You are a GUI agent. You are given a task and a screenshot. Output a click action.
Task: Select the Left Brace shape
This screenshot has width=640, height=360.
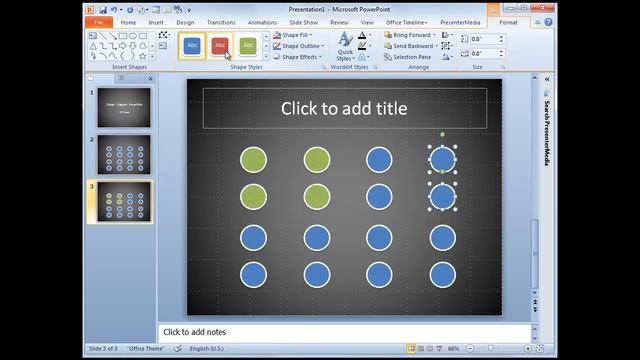(x=123, y=56)
